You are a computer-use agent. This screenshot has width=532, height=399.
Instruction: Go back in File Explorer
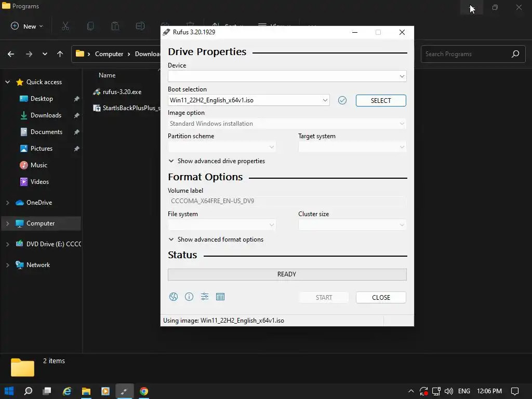pyautogui.click(x=11, y=54)
